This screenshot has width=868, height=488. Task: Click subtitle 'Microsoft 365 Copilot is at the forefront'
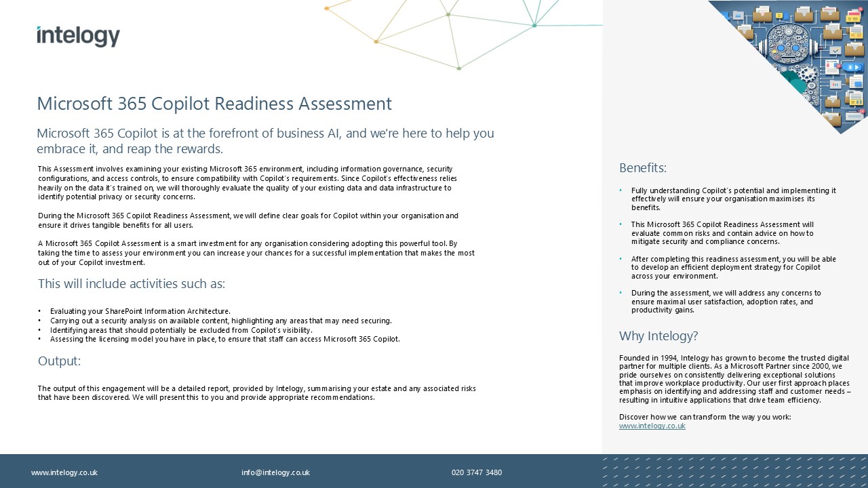[x=265, y=141]
